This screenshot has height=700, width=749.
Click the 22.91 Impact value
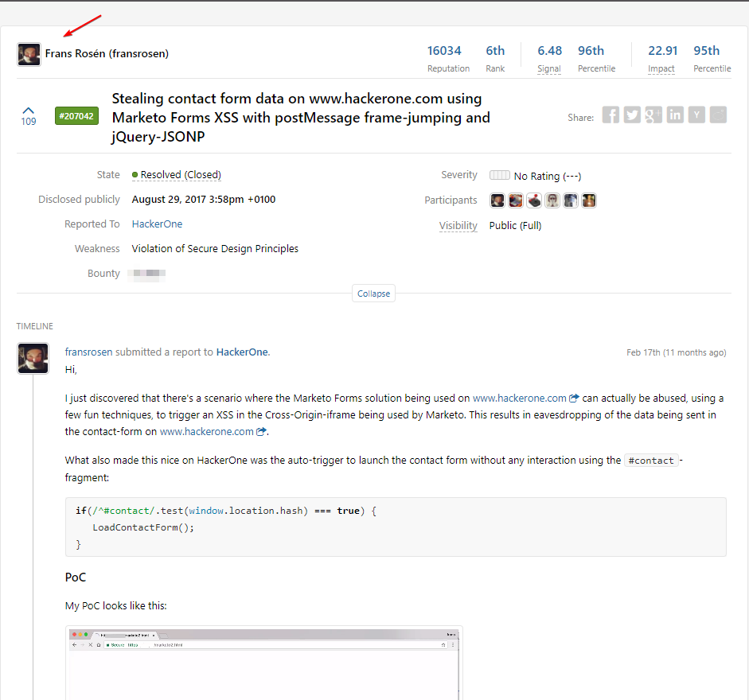pyautogui.click(x=662, y=51)
